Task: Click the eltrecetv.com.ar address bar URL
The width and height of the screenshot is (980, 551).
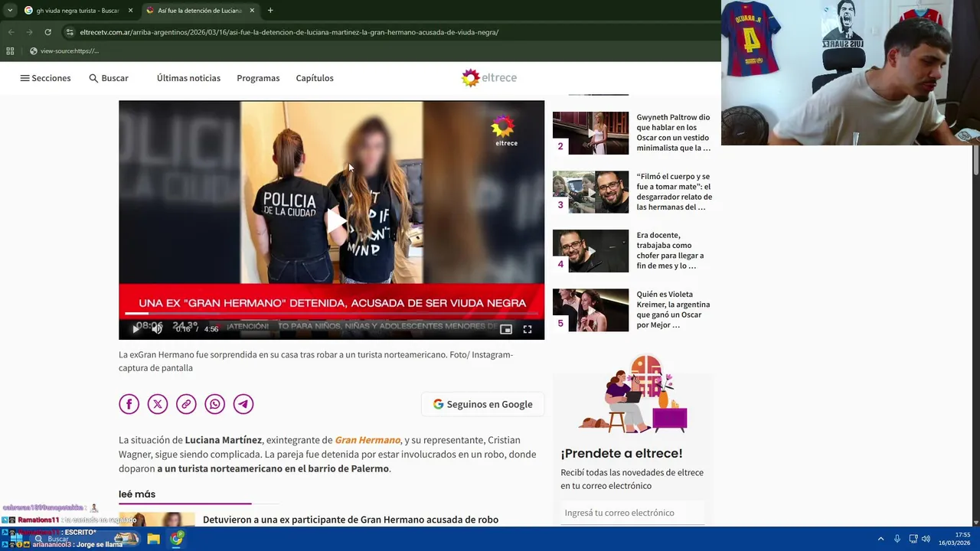Action: coord(289,32)
